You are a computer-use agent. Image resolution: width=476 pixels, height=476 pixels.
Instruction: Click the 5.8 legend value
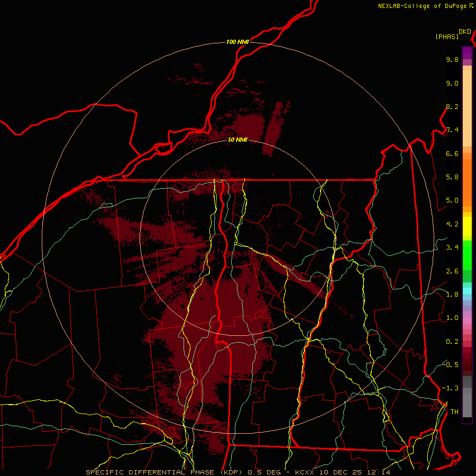[452, 177]
